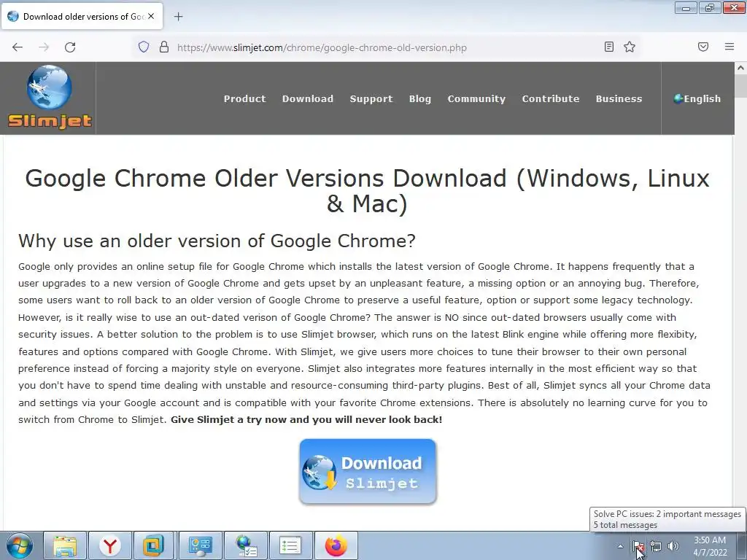Close the 'Download older versions' tab

click(151, 16)
